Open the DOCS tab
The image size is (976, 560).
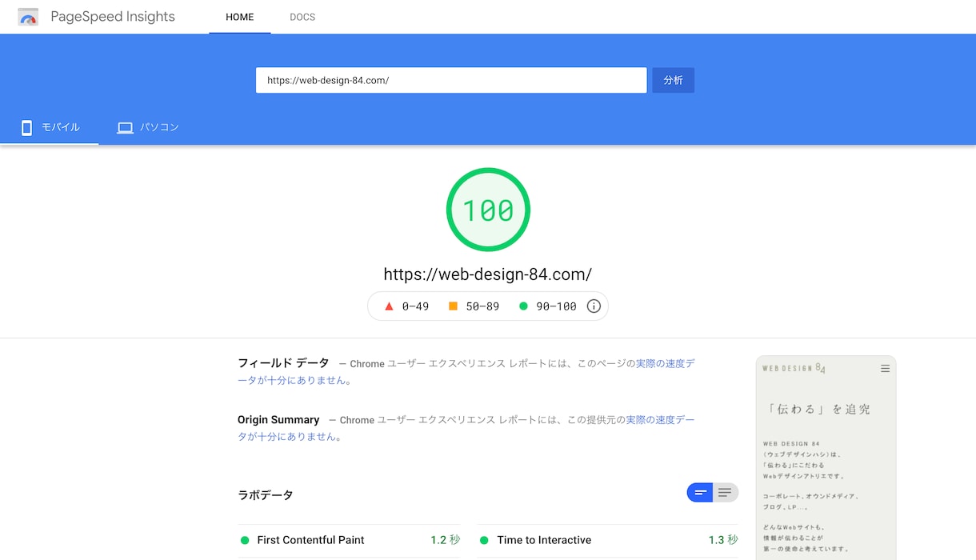click(302, 17)
